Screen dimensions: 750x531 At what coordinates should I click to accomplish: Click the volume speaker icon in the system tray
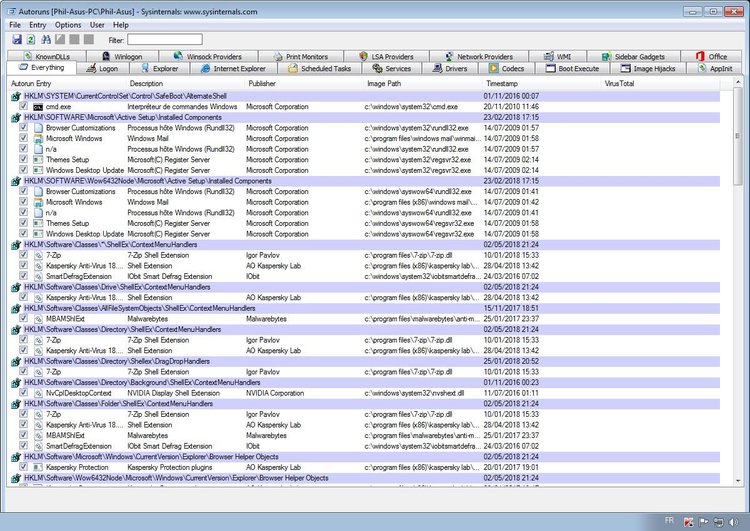pyautogui.click(x=734, y=522)
